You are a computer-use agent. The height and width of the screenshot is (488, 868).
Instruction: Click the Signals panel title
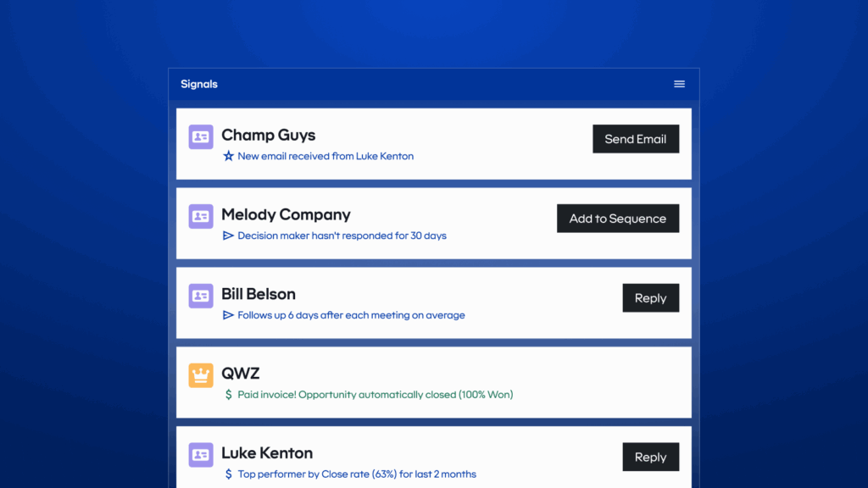click(x=198, y=84)
